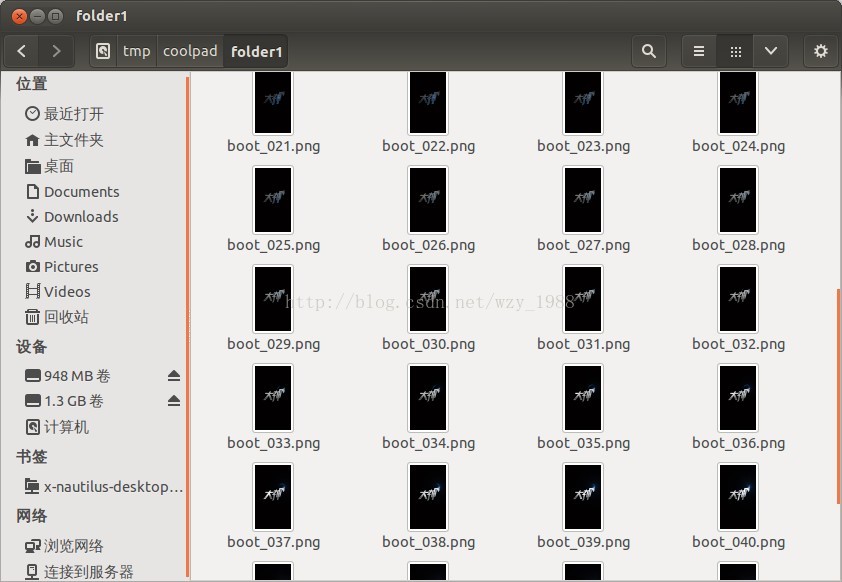The height and width of the screenshot is (582, 842).
Task: Open the view options dropdown arrow
Action: [x=771, y=51]
